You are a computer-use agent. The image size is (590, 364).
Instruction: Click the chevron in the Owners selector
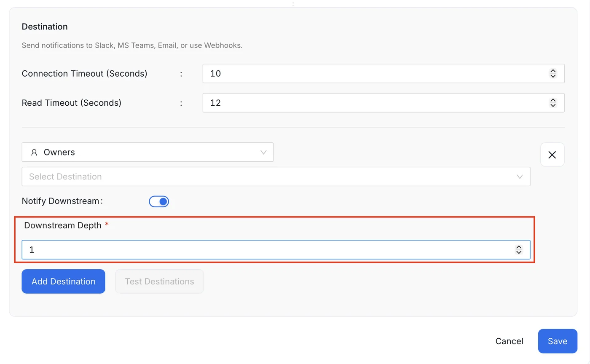pyautogui.click(x=264, y=152)
